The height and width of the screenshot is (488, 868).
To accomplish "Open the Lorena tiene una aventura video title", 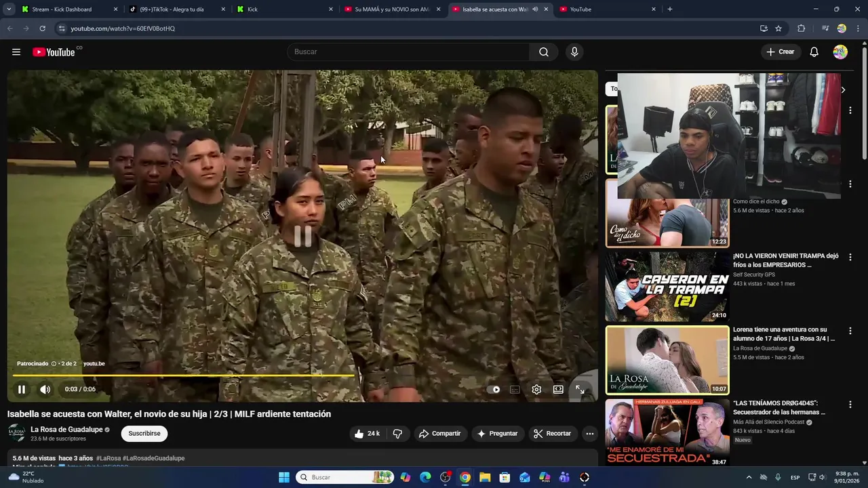I will [x=783, y=334].
